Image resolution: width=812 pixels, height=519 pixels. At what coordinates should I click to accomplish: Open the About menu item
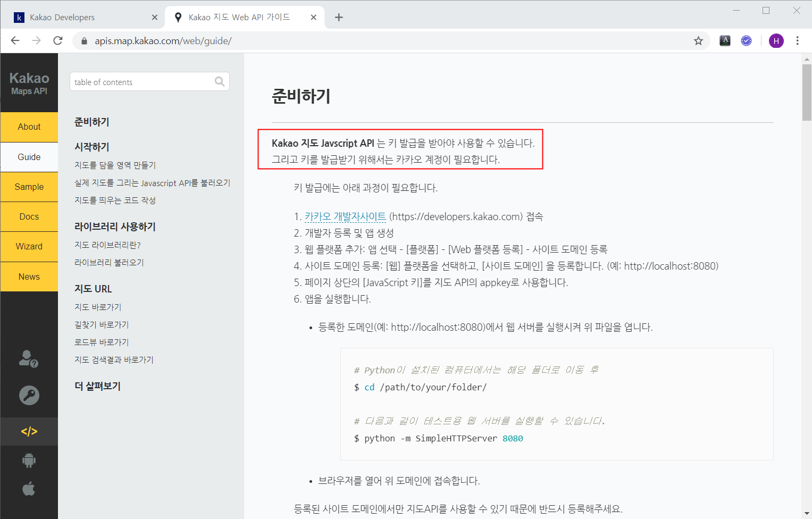tap(29, 127)
